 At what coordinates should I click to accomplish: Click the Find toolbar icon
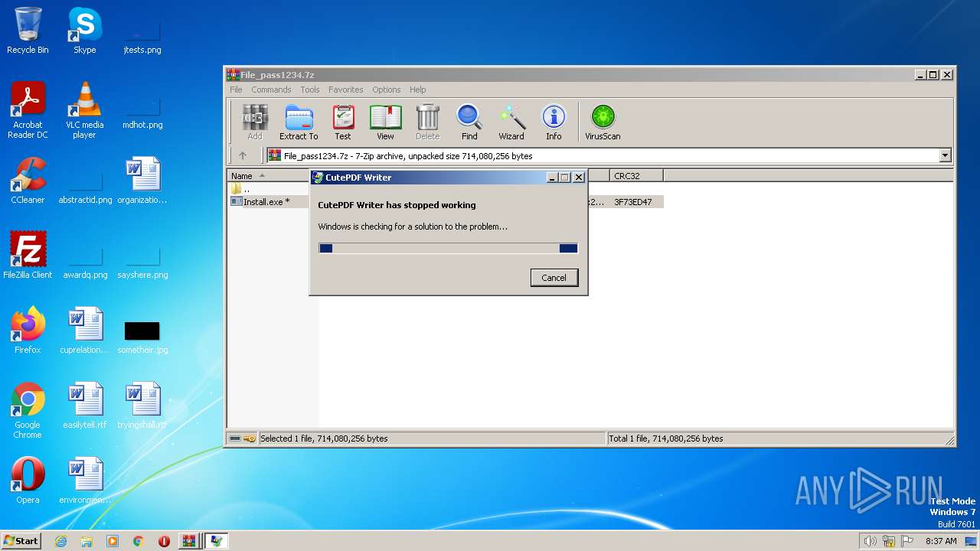[469, 122]
